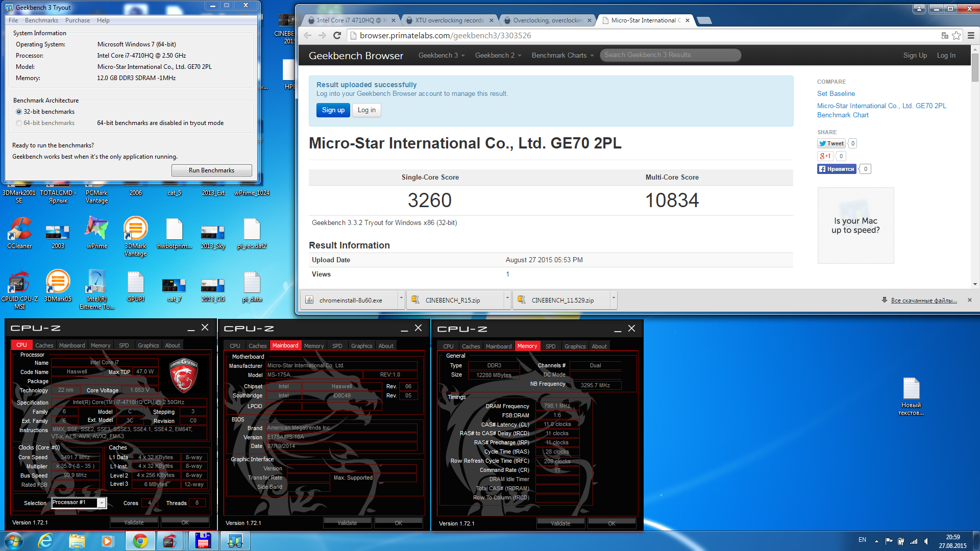Viewport: 980px width, 551px height.
Task: Open the Windows Start button
Action: tap(14, 541)
